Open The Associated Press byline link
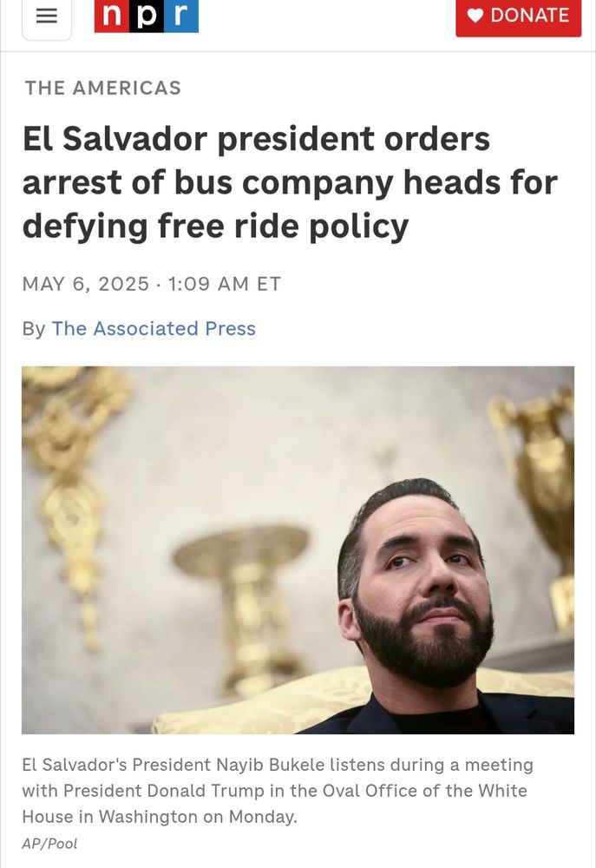The image size is (596, 868). point(154,328)
